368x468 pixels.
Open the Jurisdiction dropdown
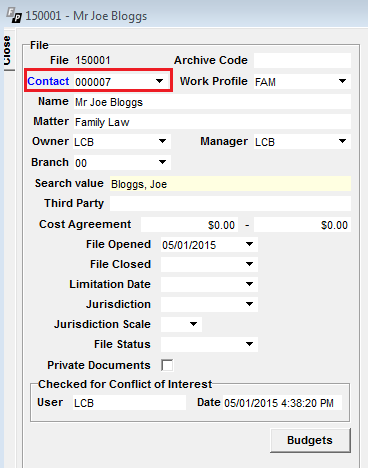pos(249,304)
